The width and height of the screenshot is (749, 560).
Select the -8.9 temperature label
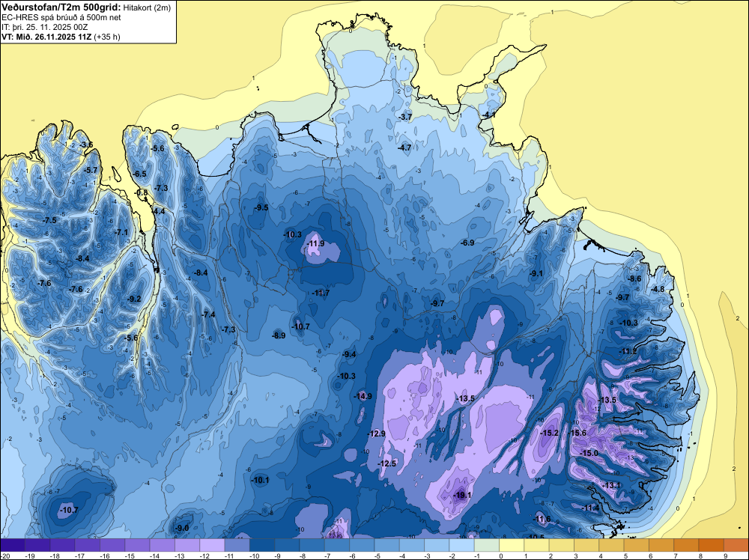point(279,335)
